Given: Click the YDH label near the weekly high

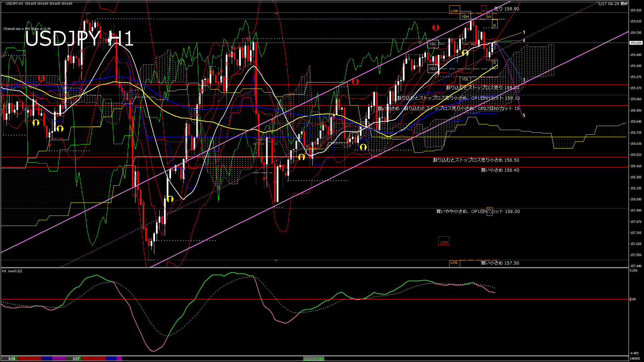Looking at the screenshot, I should click(x=465, y=16).
